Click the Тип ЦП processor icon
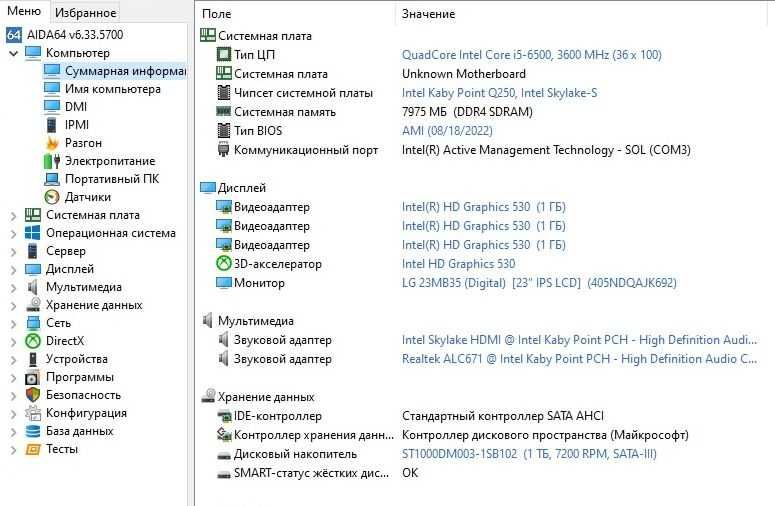 pos(224,54)
